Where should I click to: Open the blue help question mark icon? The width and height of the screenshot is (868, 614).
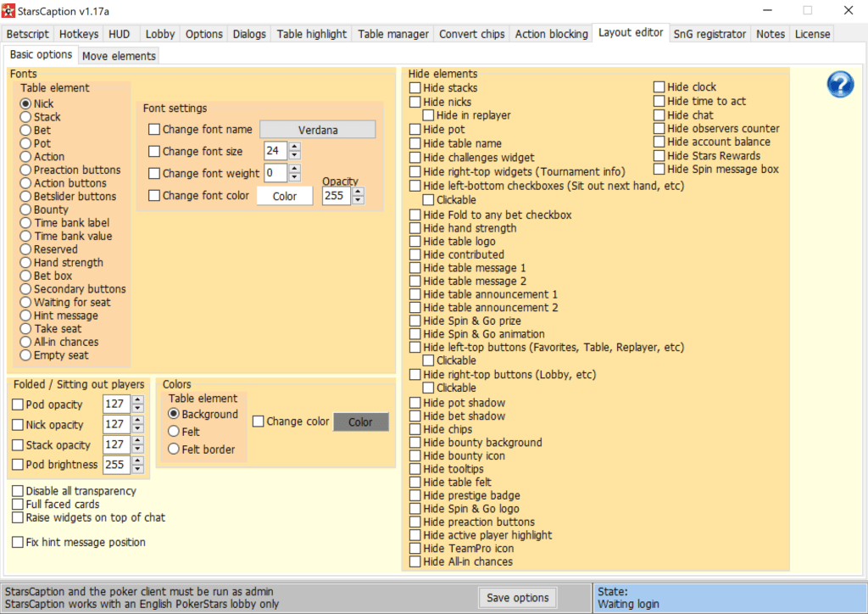coord(840,85)
